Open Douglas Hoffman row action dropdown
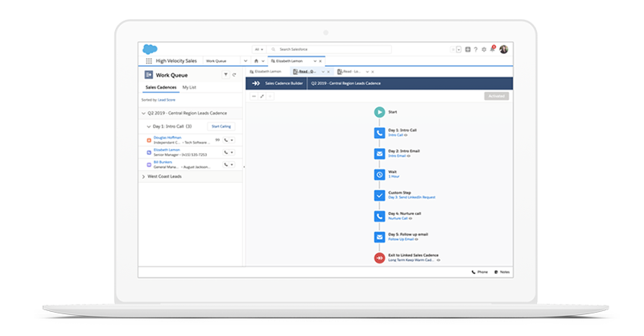The width and height of the screenshot is (644, 336). (232, 140)
